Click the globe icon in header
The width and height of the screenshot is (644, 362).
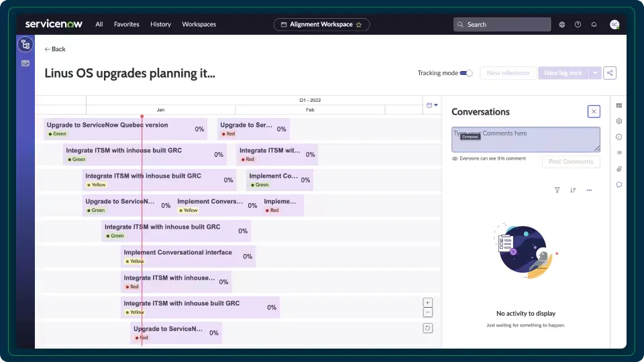(x=562, y=25)
